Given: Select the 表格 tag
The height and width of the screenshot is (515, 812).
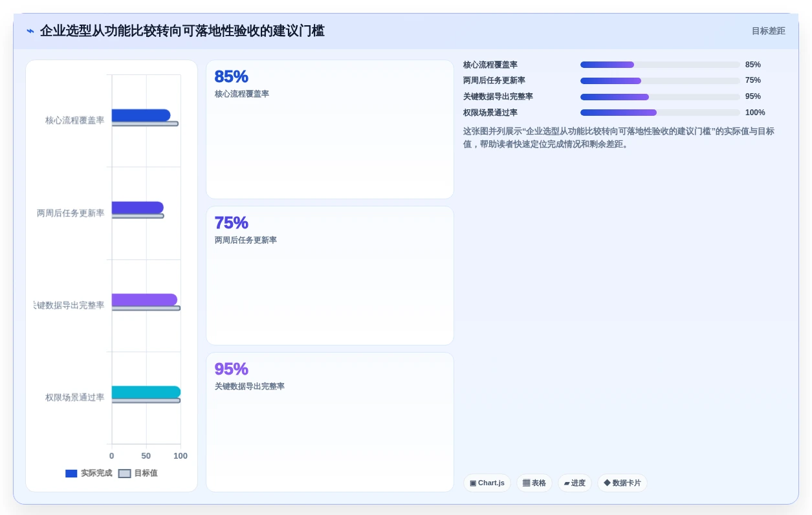Looking at the screenshot, I should pos(534,483).
